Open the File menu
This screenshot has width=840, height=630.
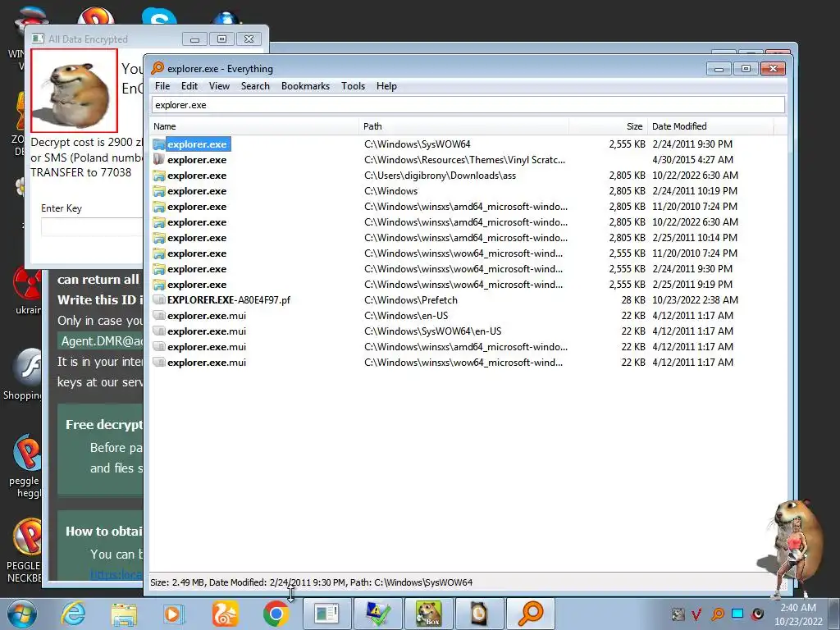[162, 86]
